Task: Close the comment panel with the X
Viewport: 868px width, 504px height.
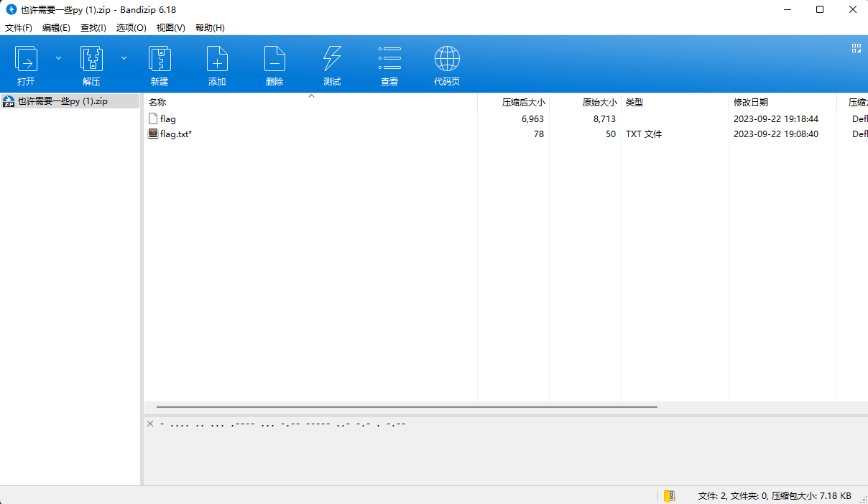Action: tap(150, 424)
